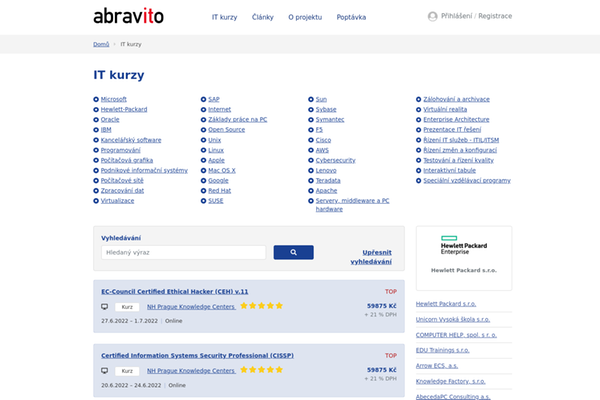The height and width of the screenshot is (400, 600).
Task: Open the IT kurzy menu item
Action: point(225,17)
